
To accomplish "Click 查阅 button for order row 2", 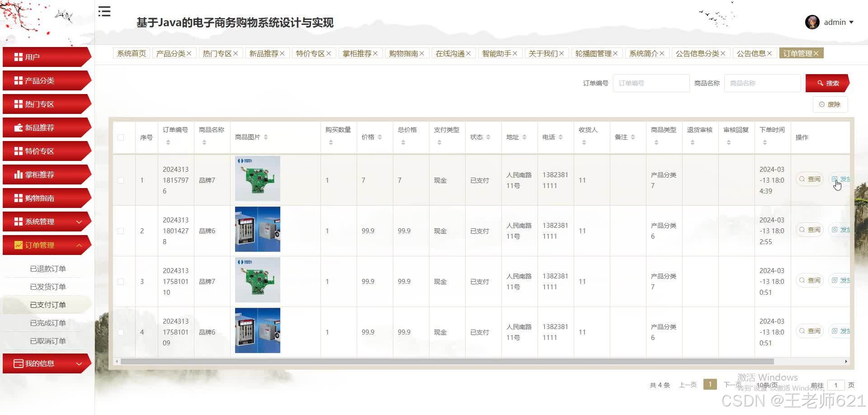I will (810, 230).
